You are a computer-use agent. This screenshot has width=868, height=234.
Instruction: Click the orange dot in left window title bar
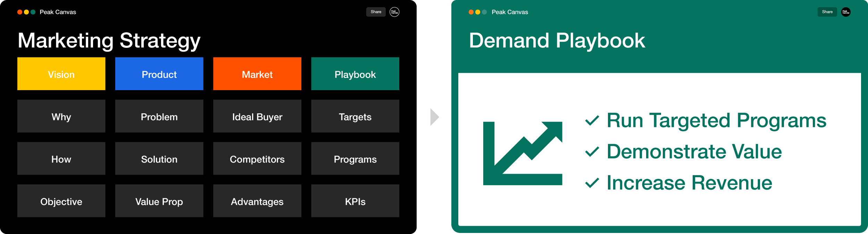(20, 12)
